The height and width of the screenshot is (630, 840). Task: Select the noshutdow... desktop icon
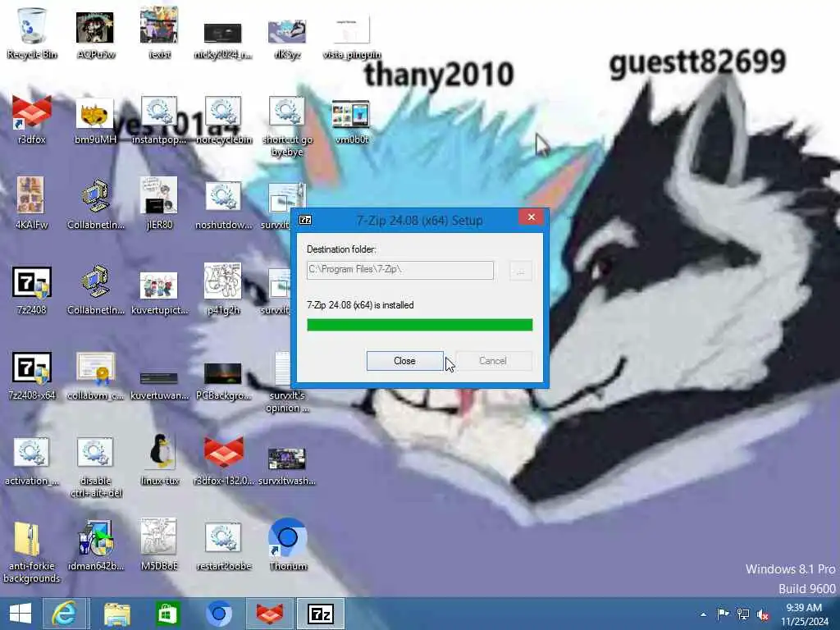click(223, 206)
